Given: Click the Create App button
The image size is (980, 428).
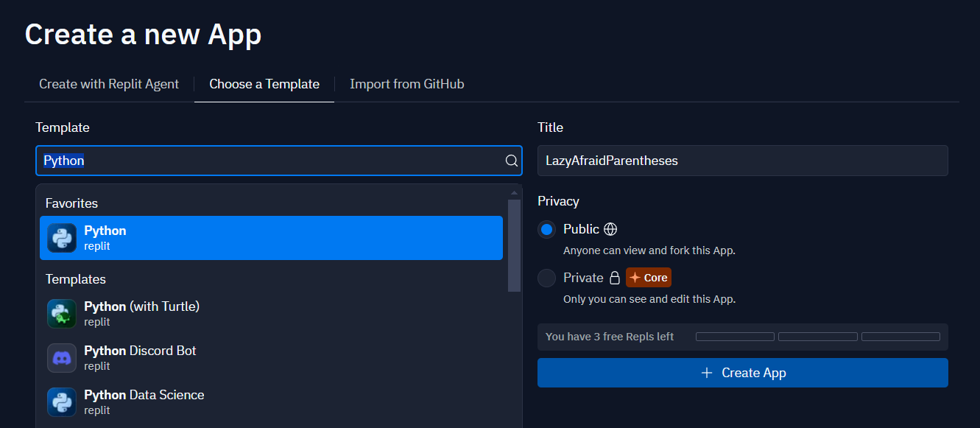Looking at the screenshot, I should pos(743,373).
